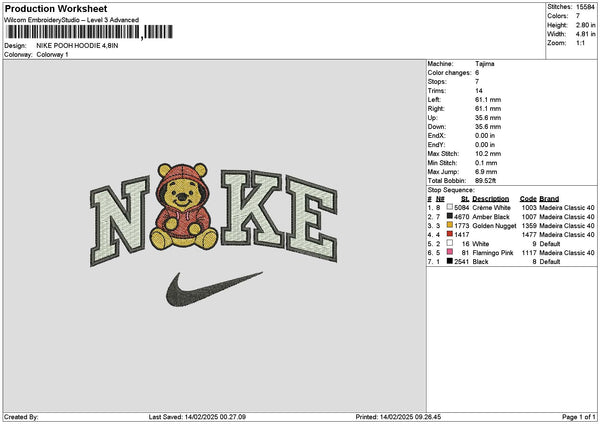The height and width of the screenshot is (424, 600).
Task: Click the EndX value "0.00 in"
Action: point(485,135)
